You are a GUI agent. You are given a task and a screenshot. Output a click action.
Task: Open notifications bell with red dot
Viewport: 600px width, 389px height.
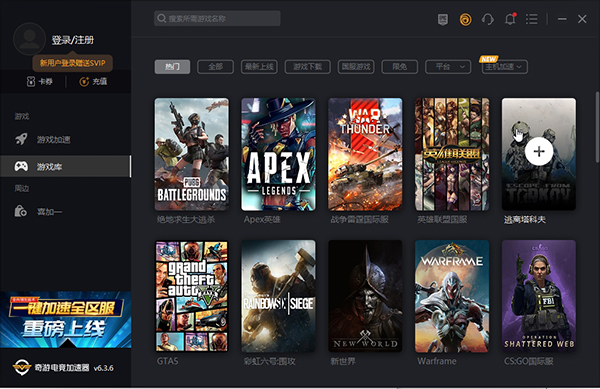click(x=510, y=19)
